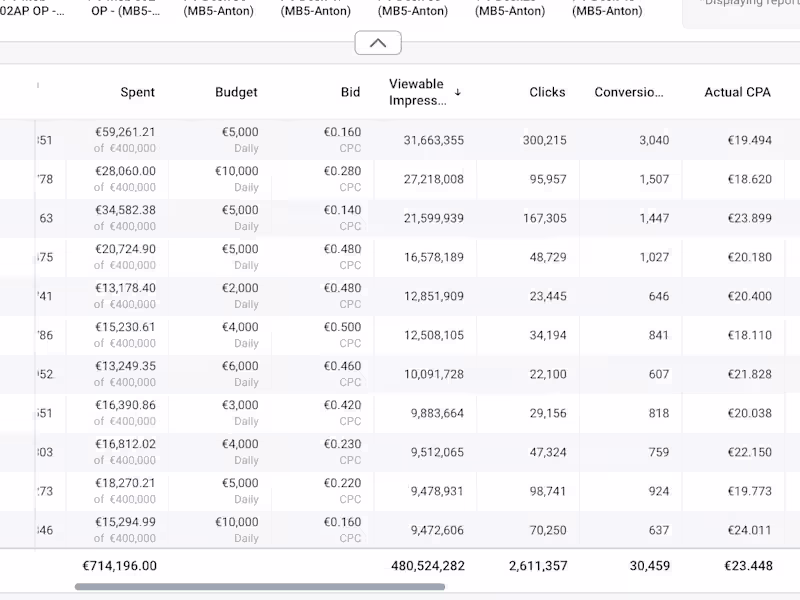Viewport: 800px width, 600px height.
Task: Click the €714,196.00 total spent
Action: pos(119,566)
